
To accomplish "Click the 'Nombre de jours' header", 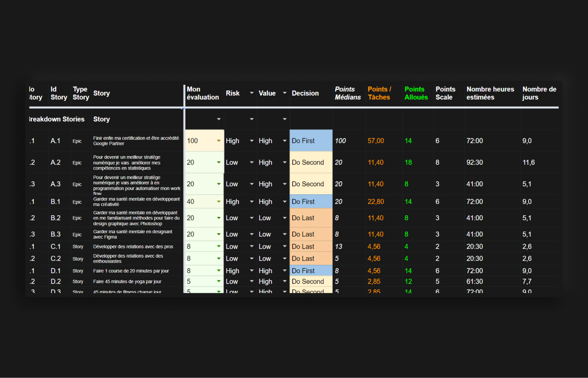I will coord(539,93).
